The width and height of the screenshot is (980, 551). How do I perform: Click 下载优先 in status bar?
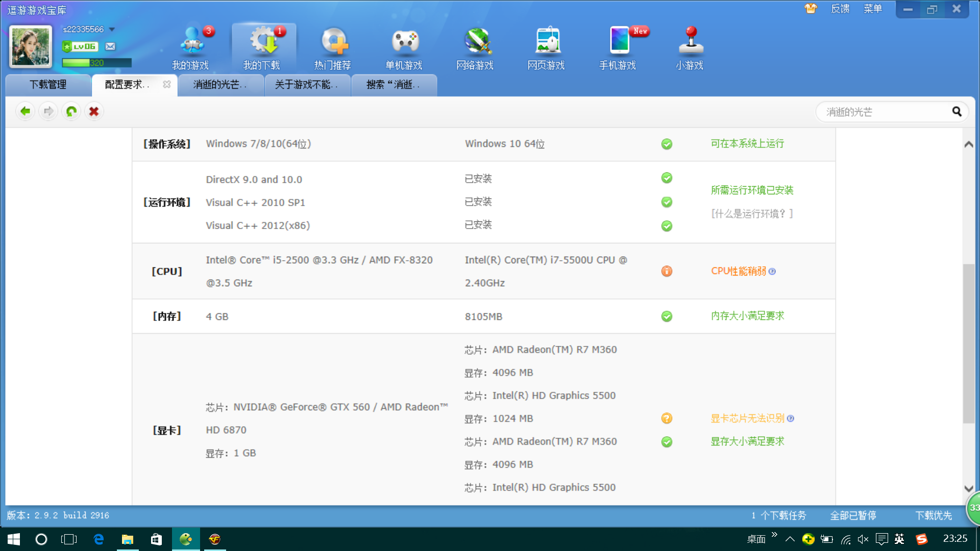point(934,516)
